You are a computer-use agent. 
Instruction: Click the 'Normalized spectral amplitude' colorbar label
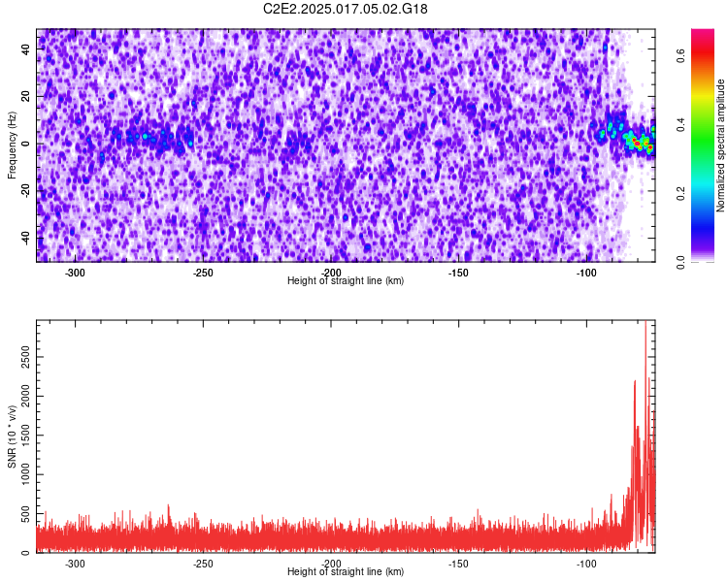click(720, 145)
